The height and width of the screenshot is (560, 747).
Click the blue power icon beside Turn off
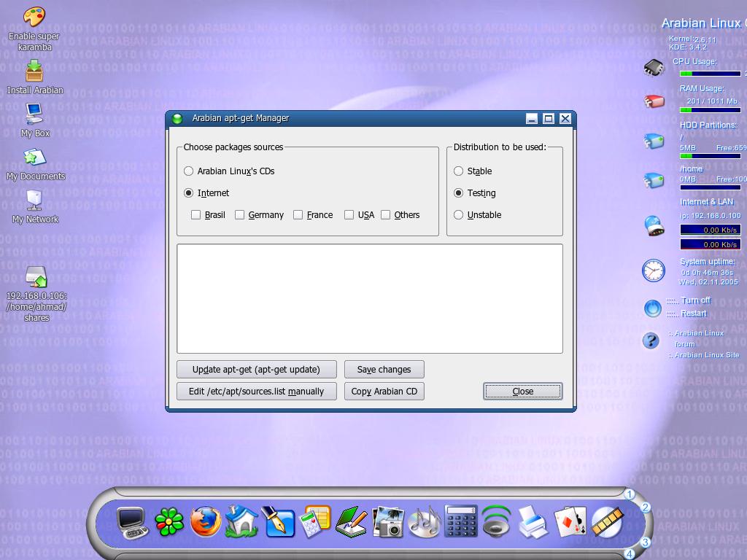point(653,308)
